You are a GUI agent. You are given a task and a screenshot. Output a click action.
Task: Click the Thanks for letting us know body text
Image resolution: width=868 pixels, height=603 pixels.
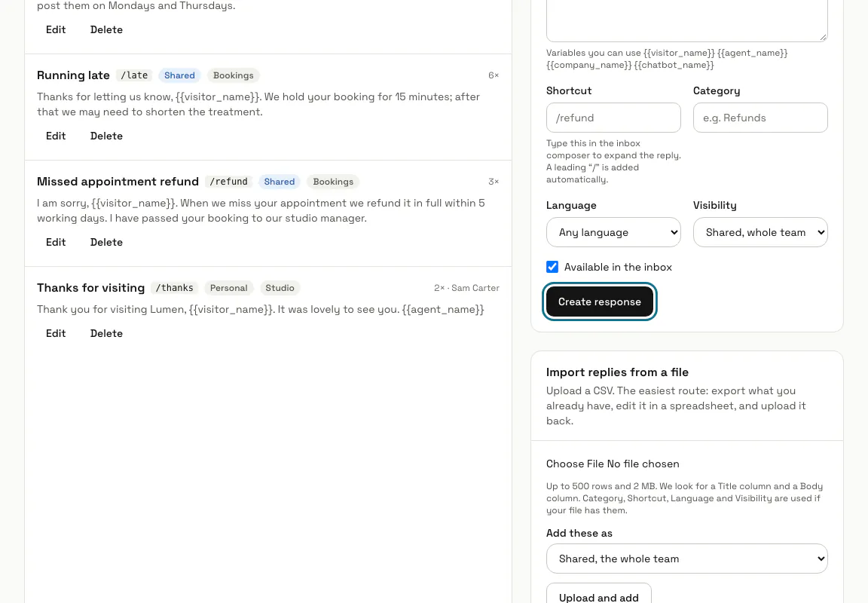click(258, 104)
